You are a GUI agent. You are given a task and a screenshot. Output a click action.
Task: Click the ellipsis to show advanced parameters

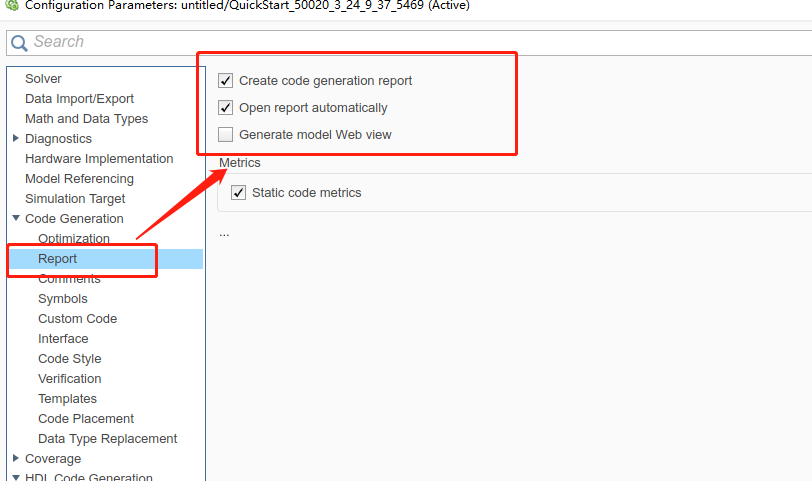tap(224, 234)
